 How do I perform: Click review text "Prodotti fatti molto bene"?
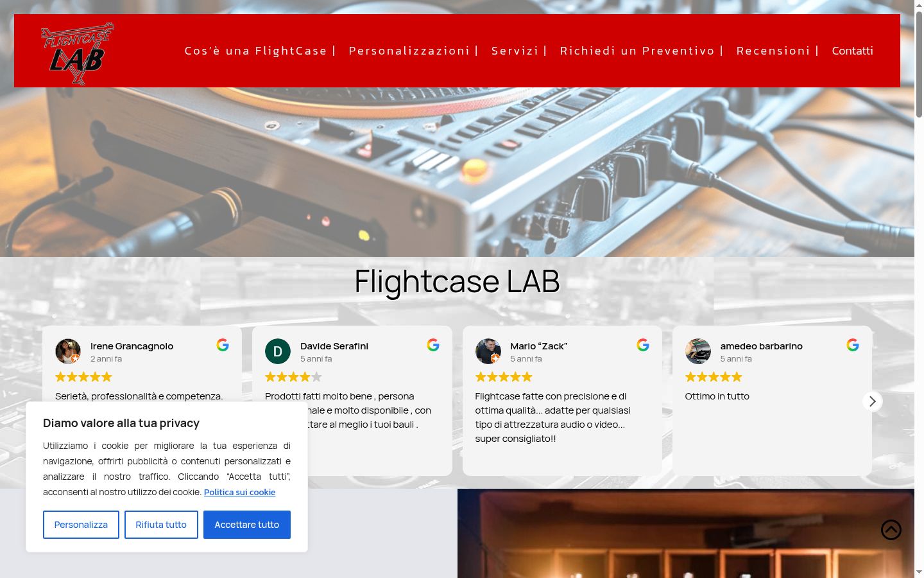tap(318, 396)
